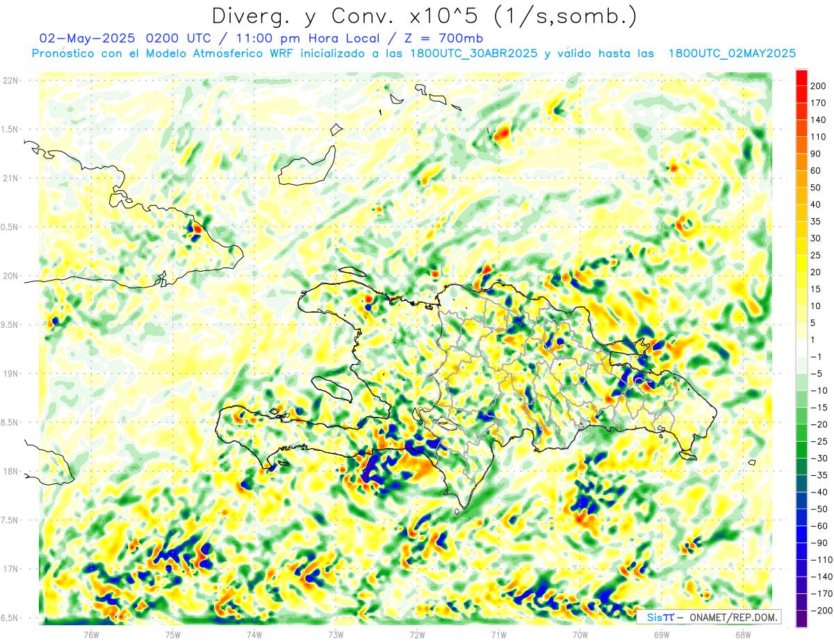Click the '73W' longitude label
The image size is (834, 644).
click(x=336, y=635)
